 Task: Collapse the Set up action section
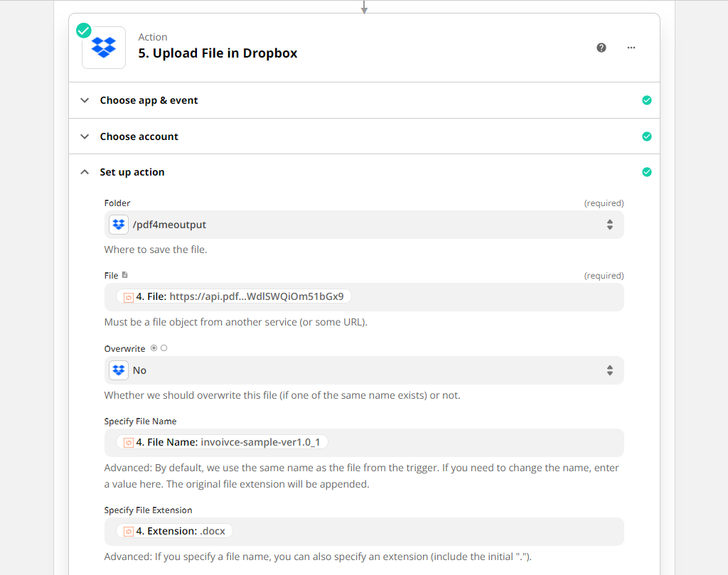[x=84, y=171]
